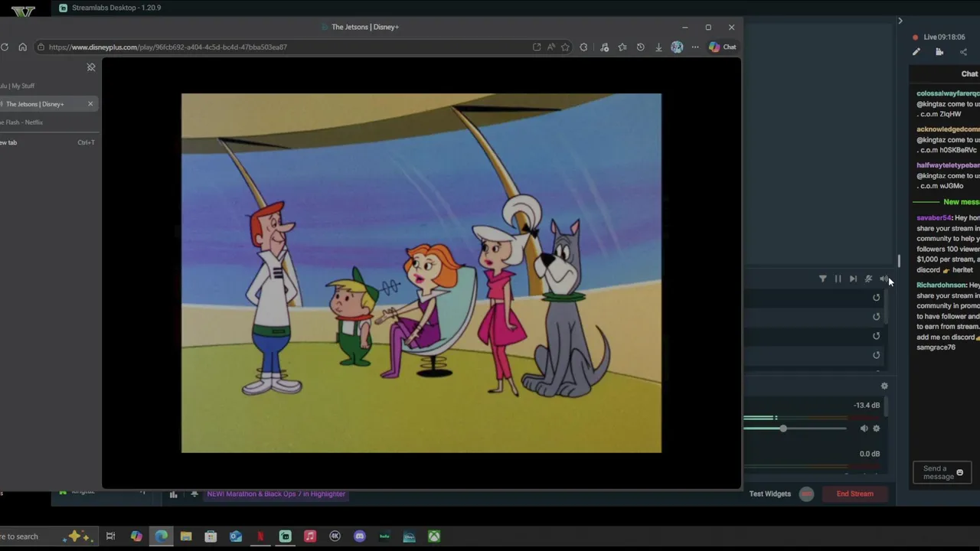Skip alert in recent events
The height and width of the screenshot is (551, 980).
[854, 279]
